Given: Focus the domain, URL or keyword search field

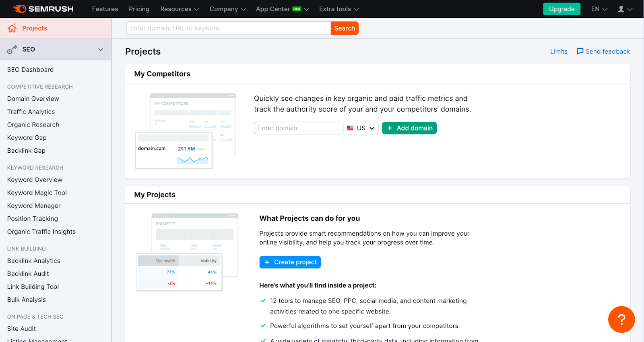Looking at the screenshot, I should pos(229,28).
